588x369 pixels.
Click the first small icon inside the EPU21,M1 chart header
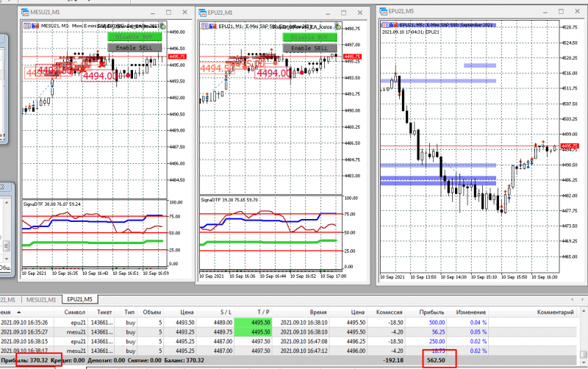point(204,26)
